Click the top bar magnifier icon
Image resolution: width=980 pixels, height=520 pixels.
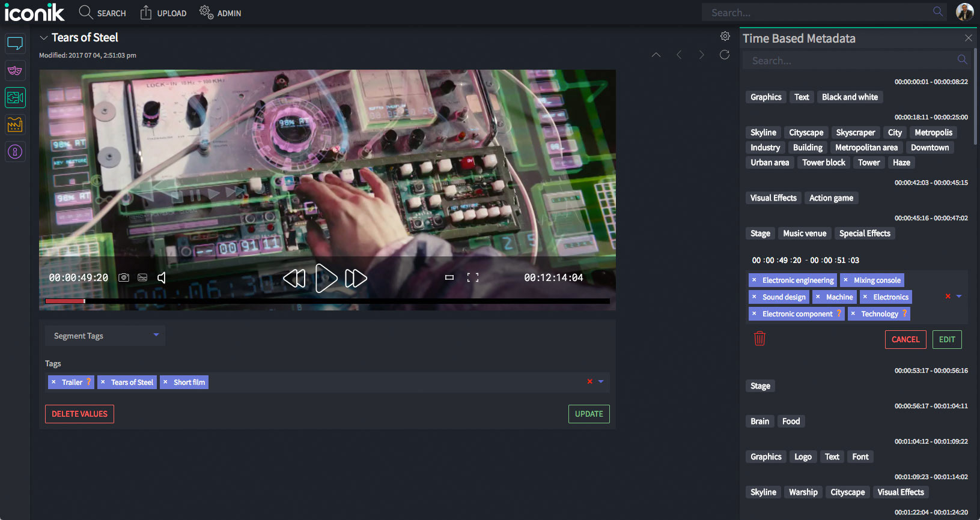(938, 11)
